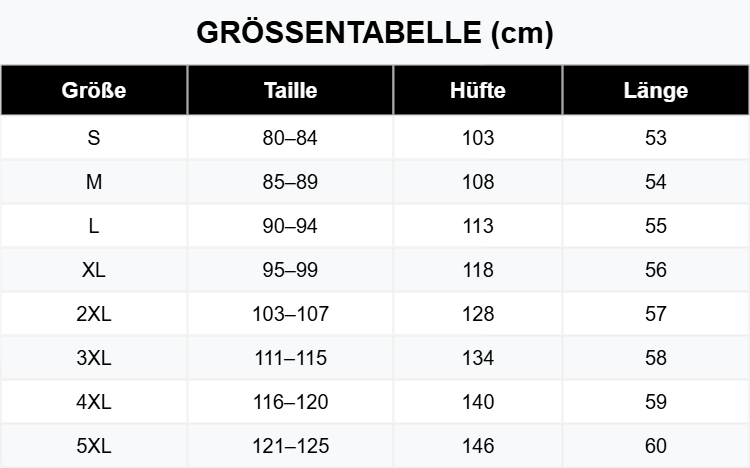Select hip value 108
The height and width of the screenshot is (468, 750).
coord(478,182)
